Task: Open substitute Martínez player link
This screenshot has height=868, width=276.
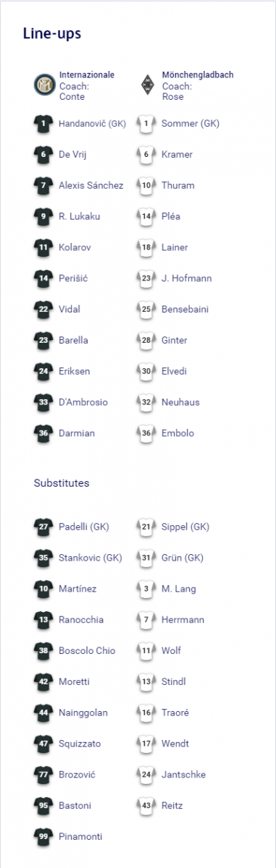Action: point(78,589)
